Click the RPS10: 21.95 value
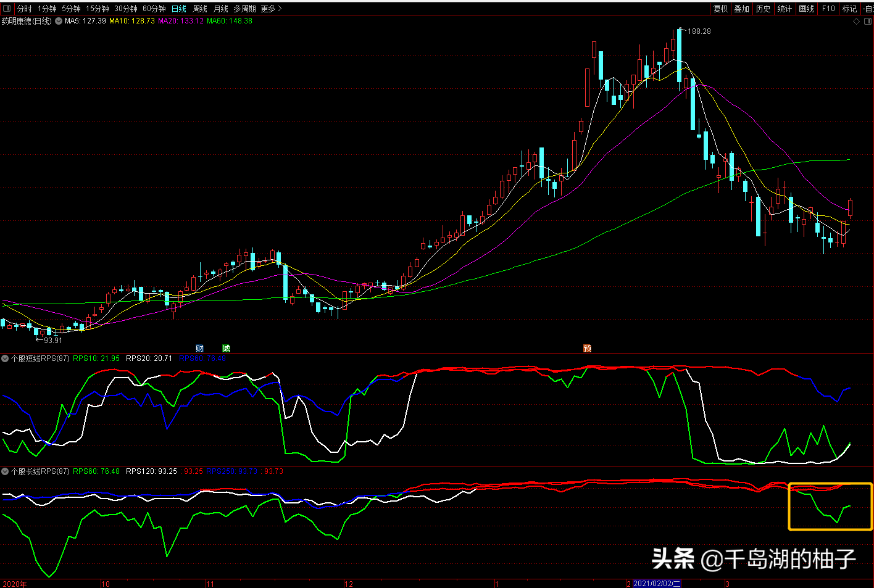The height and width of the screenshot is (588, 874). 96,358
